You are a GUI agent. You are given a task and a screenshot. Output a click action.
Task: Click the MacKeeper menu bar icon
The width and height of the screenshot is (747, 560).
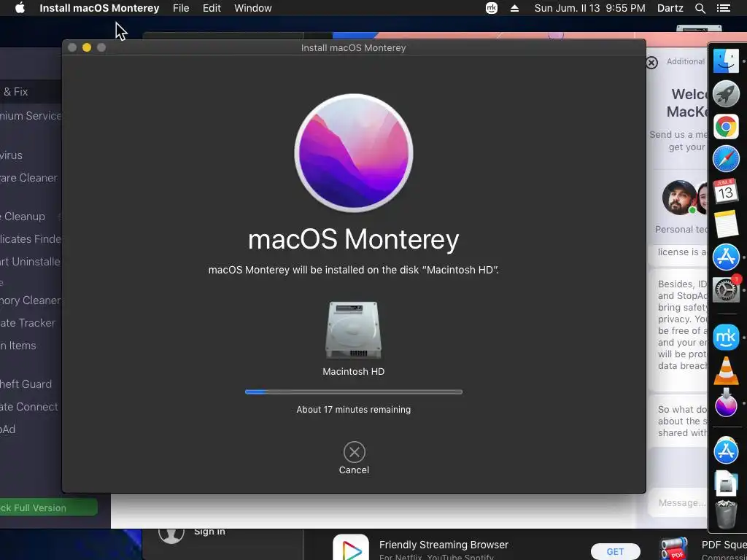(x=491, y=8)
